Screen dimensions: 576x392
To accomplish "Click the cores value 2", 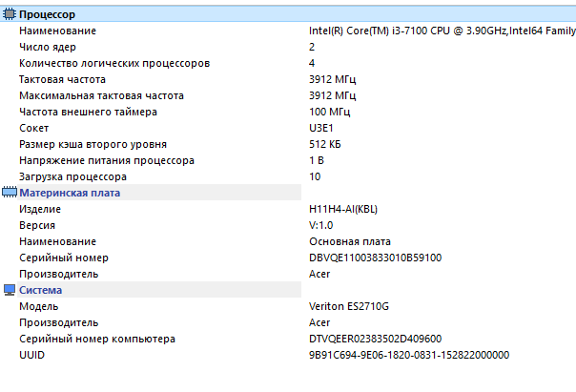I will (312, 47).
